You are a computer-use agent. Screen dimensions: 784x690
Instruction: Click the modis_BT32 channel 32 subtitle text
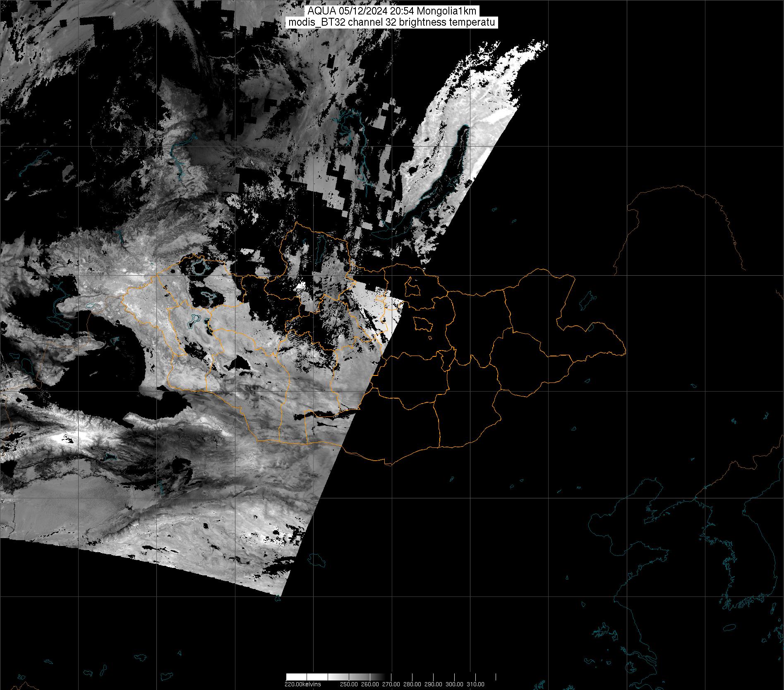(x=391, y=22)
